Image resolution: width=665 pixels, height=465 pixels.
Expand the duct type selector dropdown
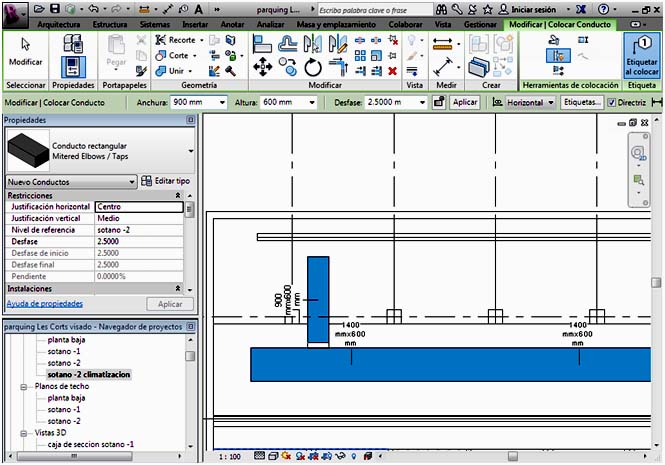pos(190,152)
